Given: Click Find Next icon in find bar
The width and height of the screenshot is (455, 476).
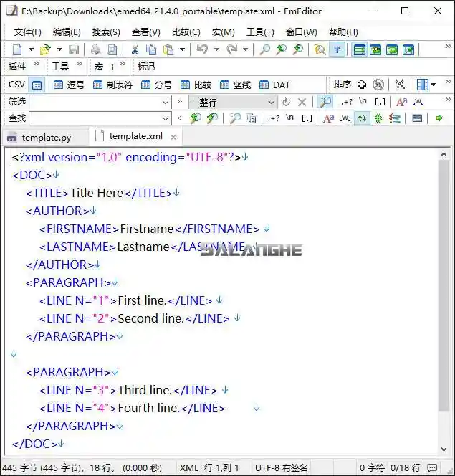Looking at the screenshot, I should (x=212, y=118).
